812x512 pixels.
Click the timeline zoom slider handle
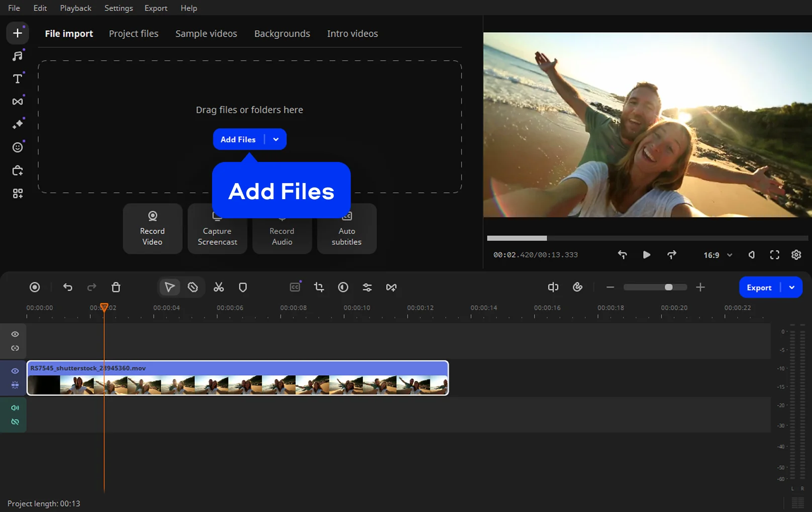(x=668, y=287)
